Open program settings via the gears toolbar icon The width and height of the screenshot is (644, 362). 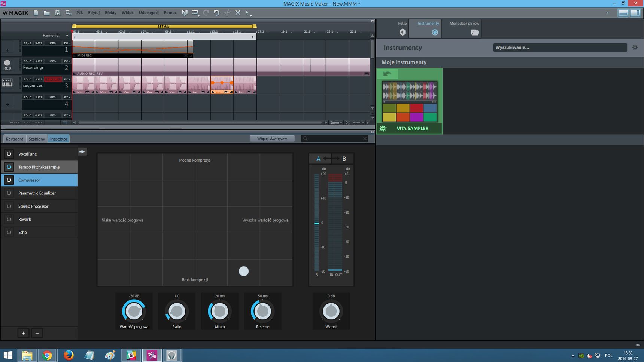(68, 13)
